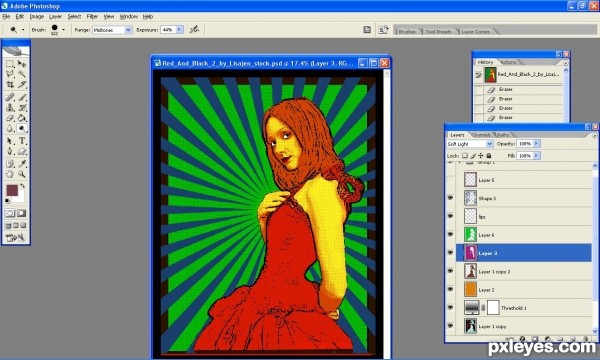Screen dimensions: 600x360
Task: Select the Type tool
Action: [22, 141]
